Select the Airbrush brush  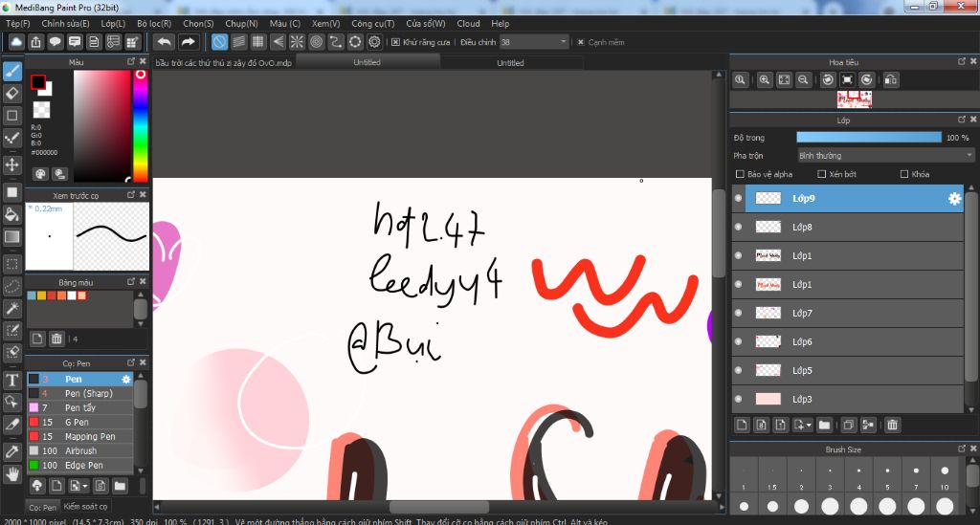pyautogui.click(x=80, y=451)
